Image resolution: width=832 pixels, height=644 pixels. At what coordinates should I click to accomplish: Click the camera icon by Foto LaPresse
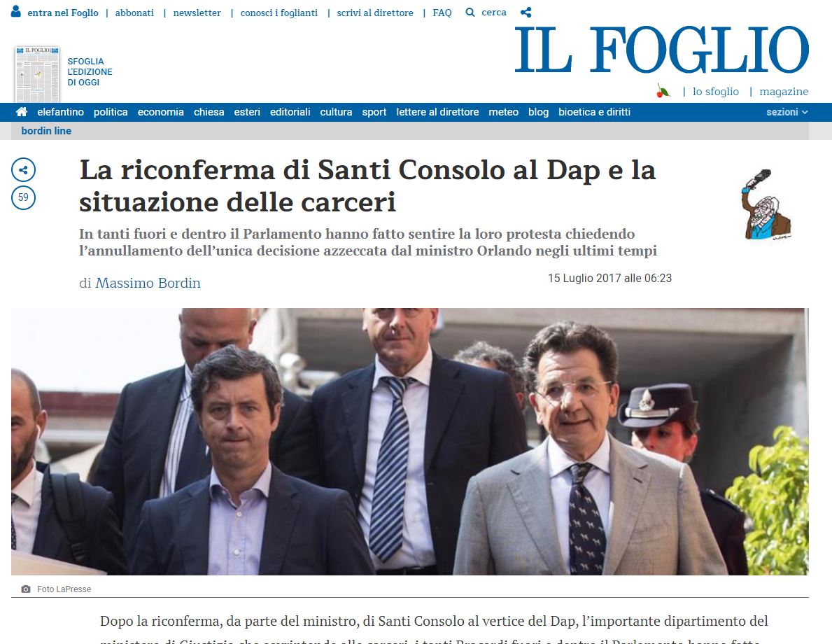25,589
